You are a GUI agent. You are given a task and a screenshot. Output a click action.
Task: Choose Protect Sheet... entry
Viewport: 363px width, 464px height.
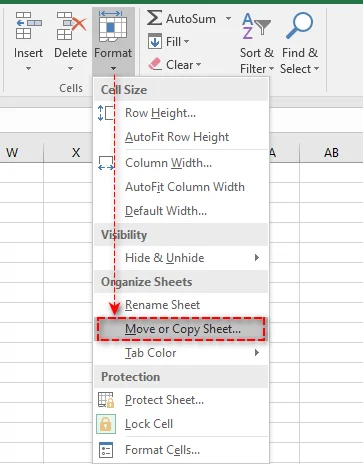click(181, 400)
